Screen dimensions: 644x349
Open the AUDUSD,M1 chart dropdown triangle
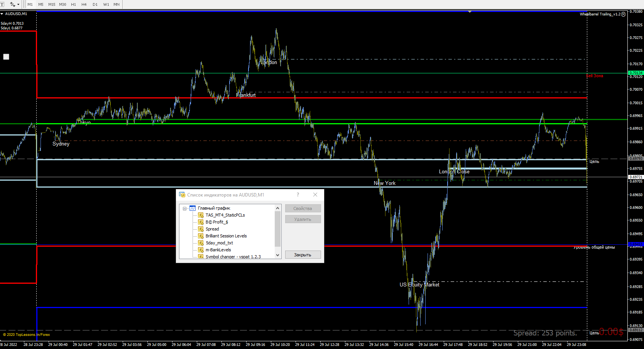pos(2,14)
